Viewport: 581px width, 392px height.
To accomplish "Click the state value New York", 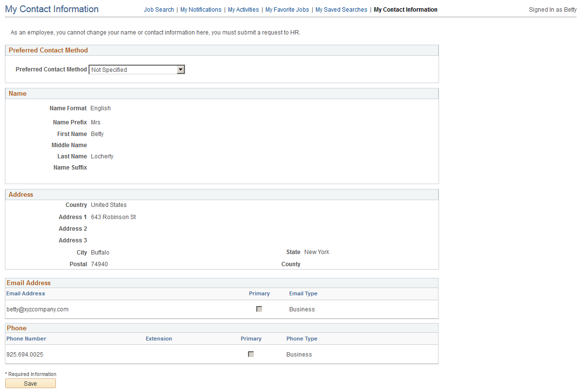I will 317,252.
